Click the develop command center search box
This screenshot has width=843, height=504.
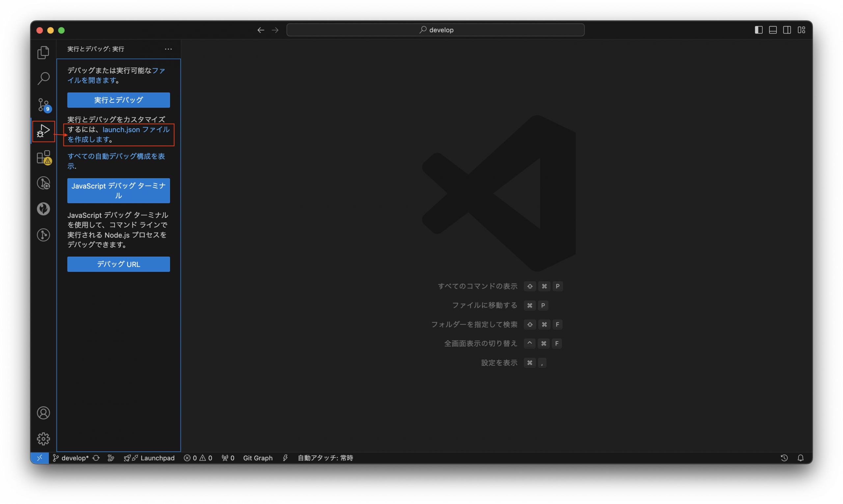[435, 30]
